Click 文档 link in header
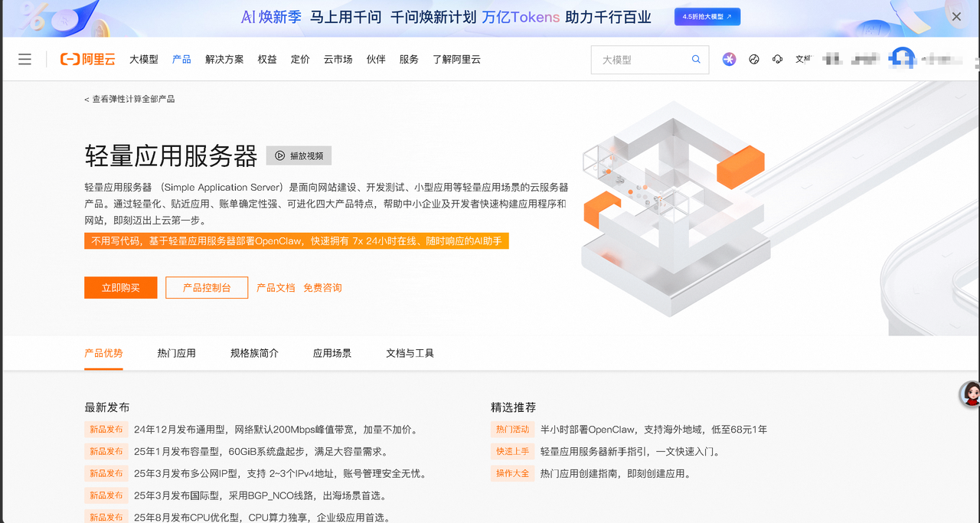Viewport: 980px width, 523px height. tap(803, 59)
